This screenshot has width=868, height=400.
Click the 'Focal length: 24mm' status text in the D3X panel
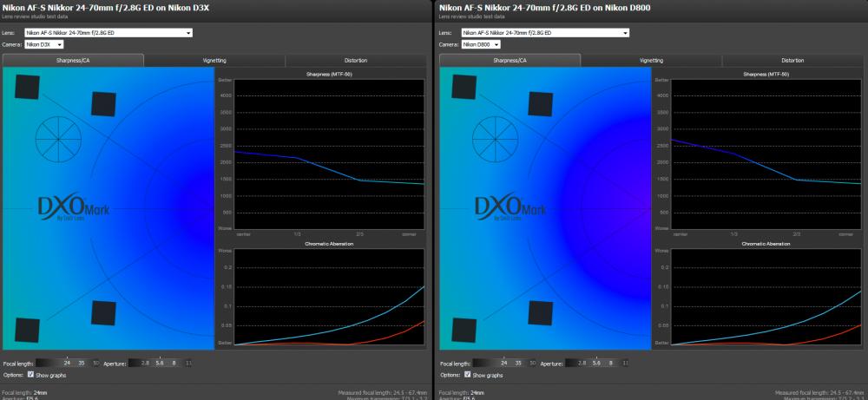pos(23,392)
